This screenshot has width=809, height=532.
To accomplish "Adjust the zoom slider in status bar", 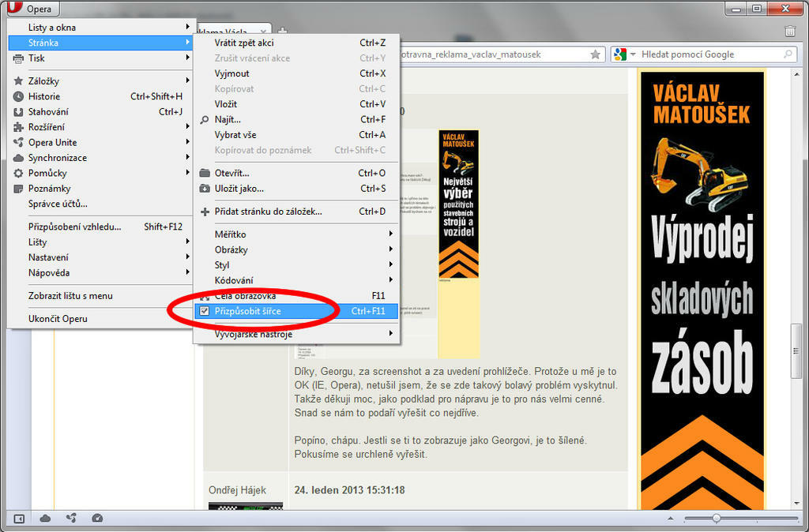I will click(717, 519).
